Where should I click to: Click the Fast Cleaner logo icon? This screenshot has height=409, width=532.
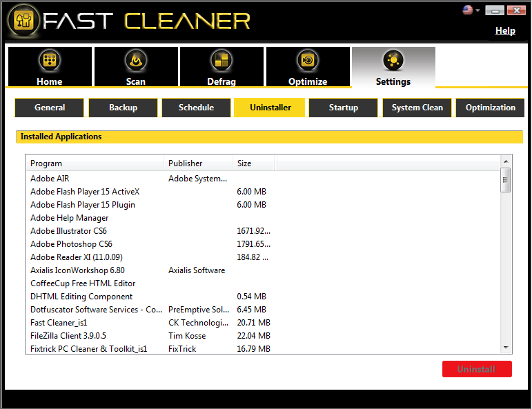pos(23,21)
